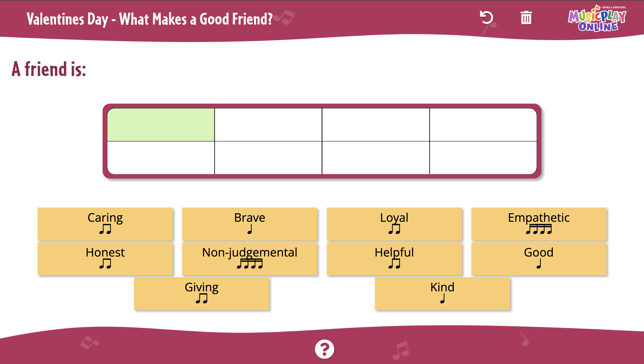Pick the Loyal word card
The image size is (644, 364).
pyautogui.click(x=394, y=224)
